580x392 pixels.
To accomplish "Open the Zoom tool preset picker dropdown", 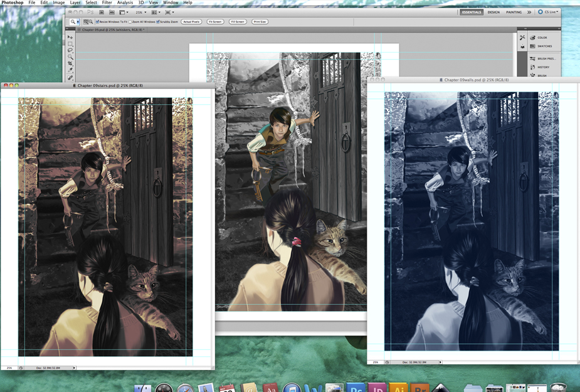I will click(78, 22).
